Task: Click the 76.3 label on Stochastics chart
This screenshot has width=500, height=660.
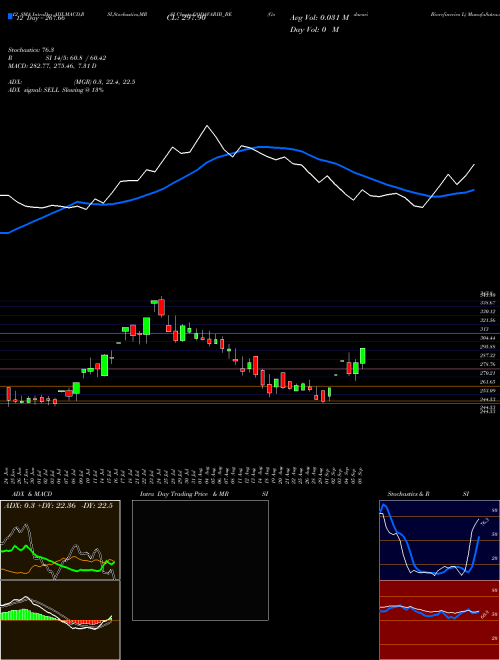Action: coord(484,522)
